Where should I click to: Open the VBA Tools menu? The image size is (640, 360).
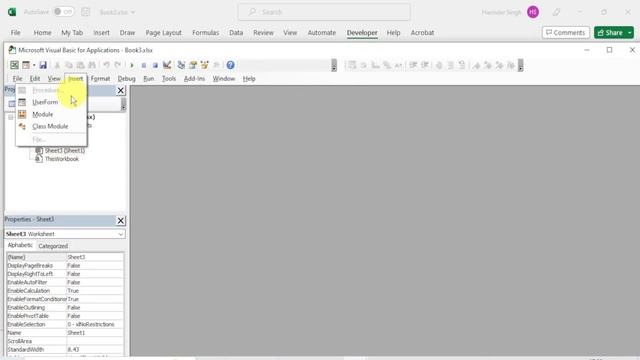[169, 78]
